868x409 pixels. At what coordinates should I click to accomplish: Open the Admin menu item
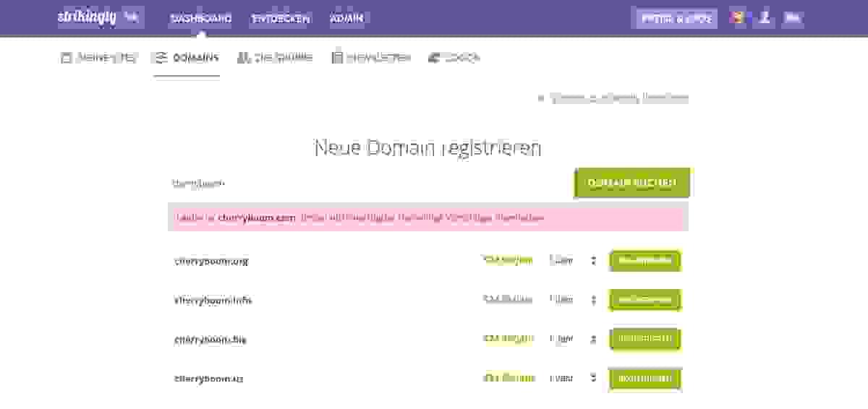346,19
